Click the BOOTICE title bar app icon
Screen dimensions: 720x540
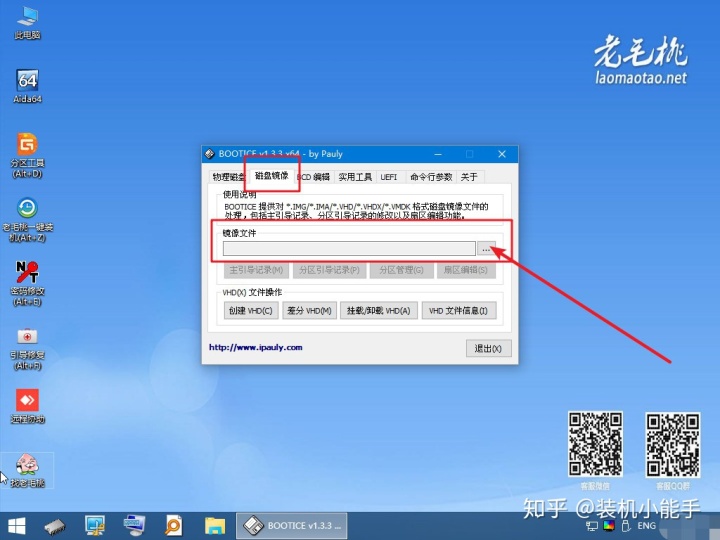click(210, 154)
